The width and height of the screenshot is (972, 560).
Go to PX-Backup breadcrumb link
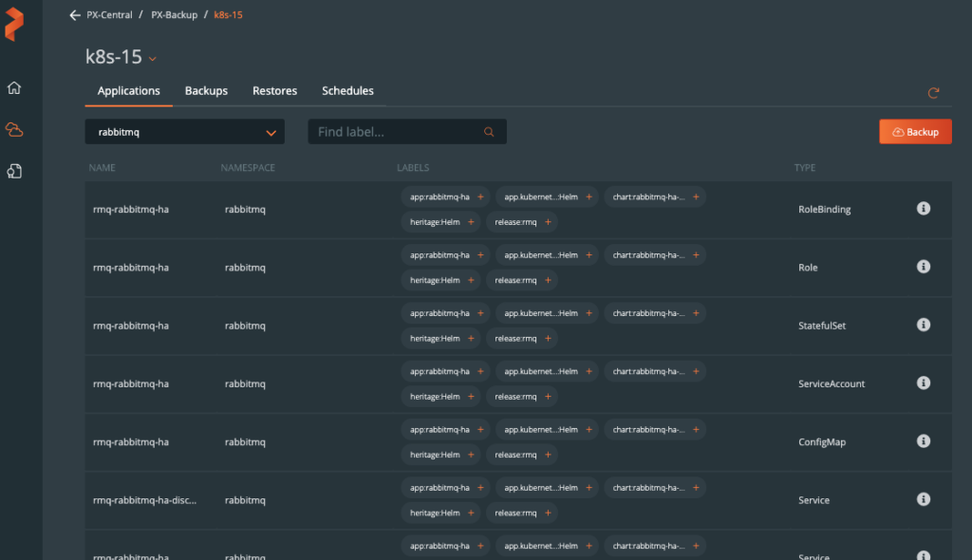click(175, 15)
